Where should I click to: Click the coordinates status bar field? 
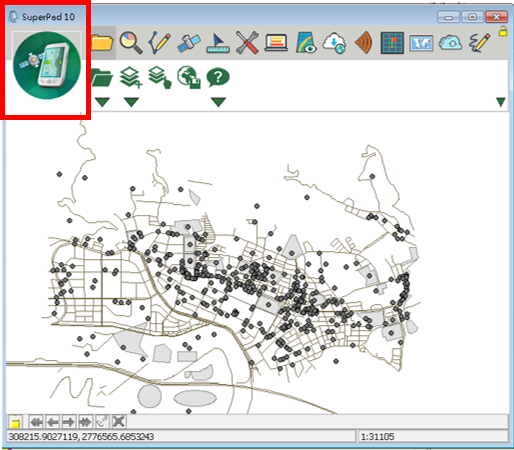pos(181,436)
